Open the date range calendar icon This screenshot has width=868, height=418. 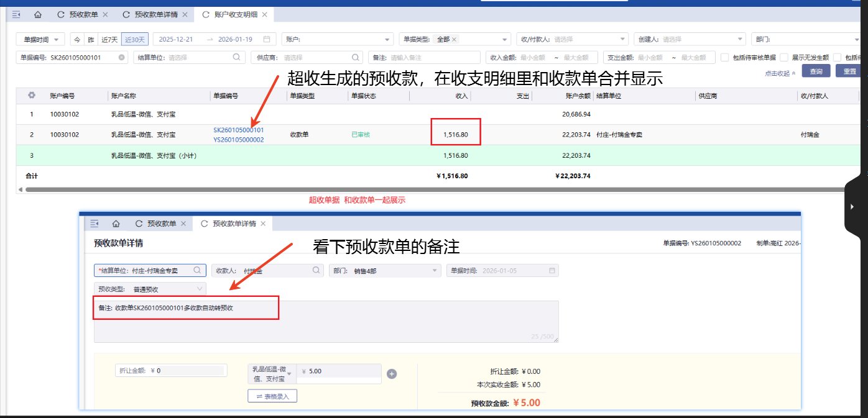[x=266, y=39]
